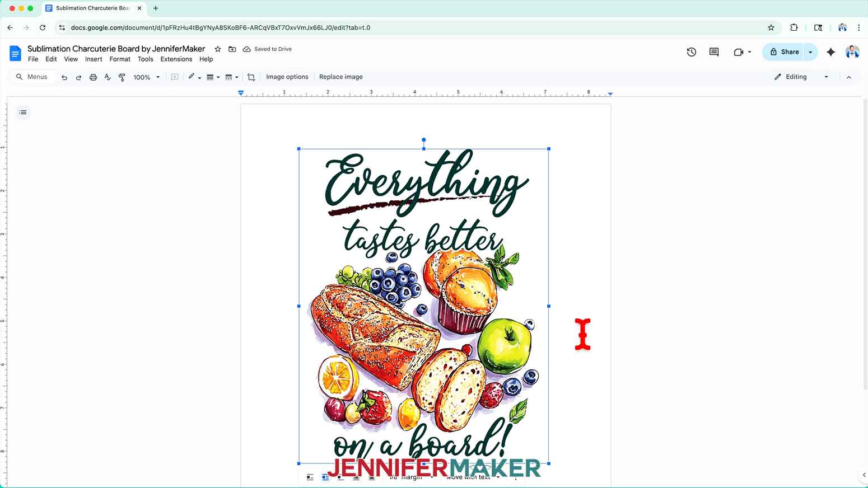Open the Share options dropdown arrow
Screen dimensions: 868x488
[x=810, y=52]
